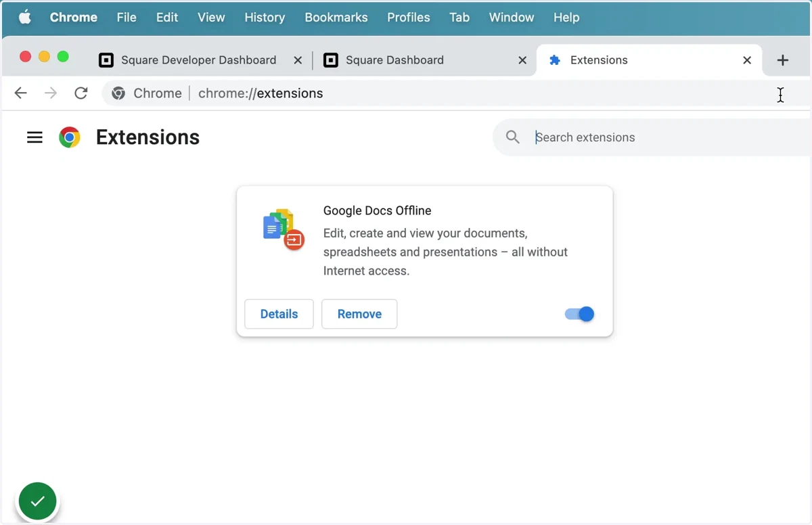Remove the Google Docs Offline extension
This screenshot has width=812, height=525.
(359, 314)
